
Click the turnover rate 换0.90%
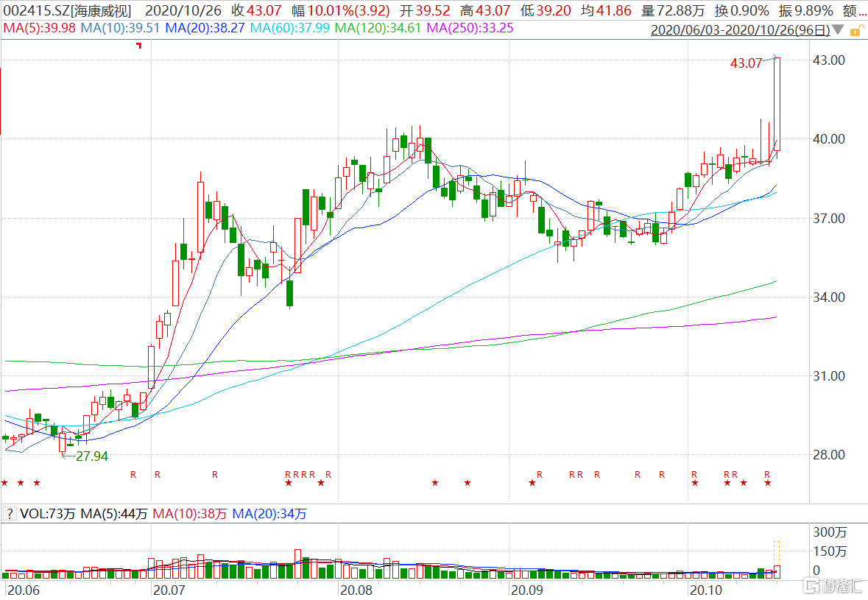click(x=742, y=10)
